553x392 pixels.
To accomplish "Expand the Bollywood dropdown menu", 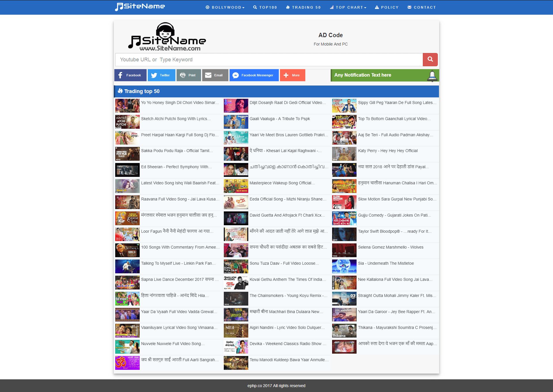I will (225, 7).
